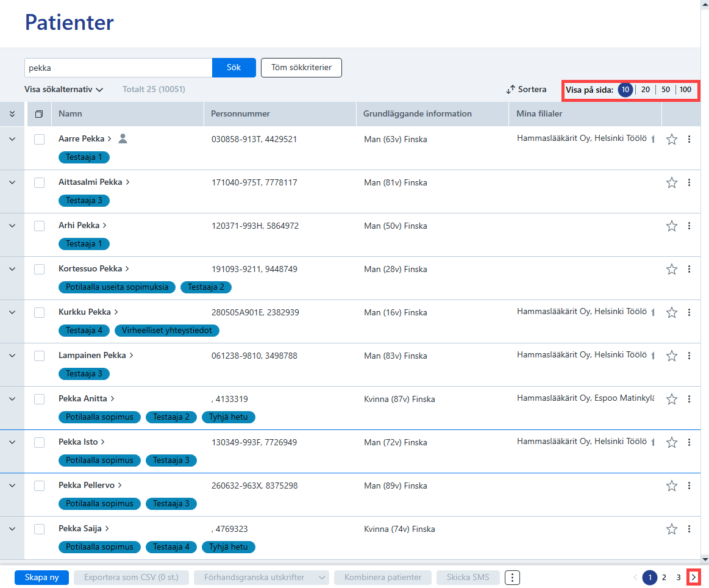The width and height of the screenshot is (709, 588).
Task: Open three-dot menu for Kurkku Pekka row
Action: (x=689, y=312)
